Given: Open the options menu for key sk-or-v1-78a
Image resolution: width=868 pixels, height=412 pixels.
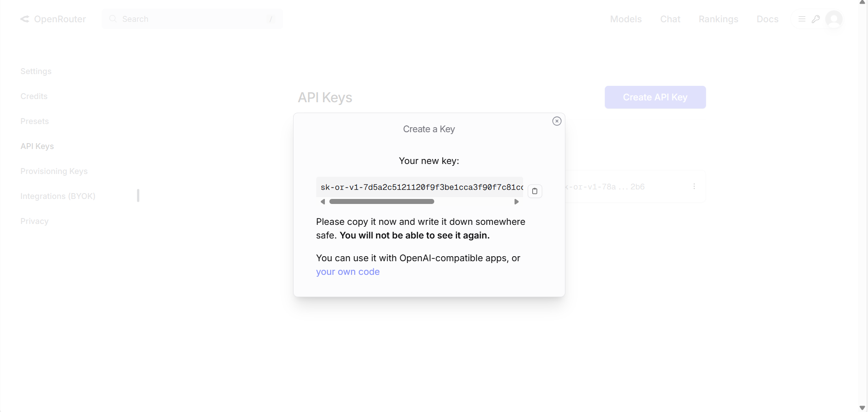Looking at the screenshot, I should [x=694, y=186].
